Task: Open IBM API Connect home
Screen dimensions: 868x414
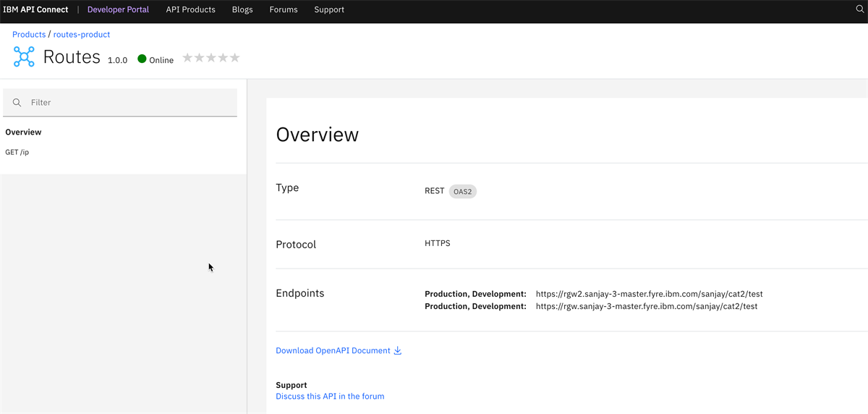Action: pyautogui.click(x=35, y=9)
